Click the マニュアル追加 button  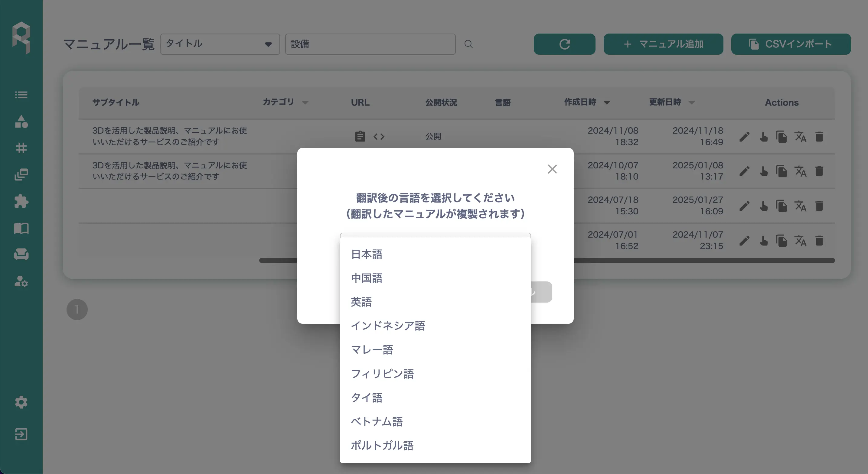point(663,44)
